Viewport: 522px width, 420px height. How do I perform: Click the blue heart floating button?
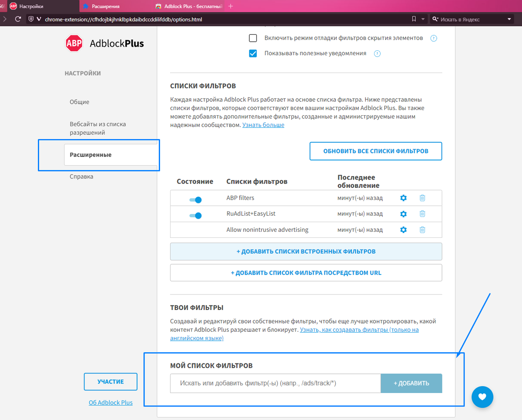tap(482, 397)
